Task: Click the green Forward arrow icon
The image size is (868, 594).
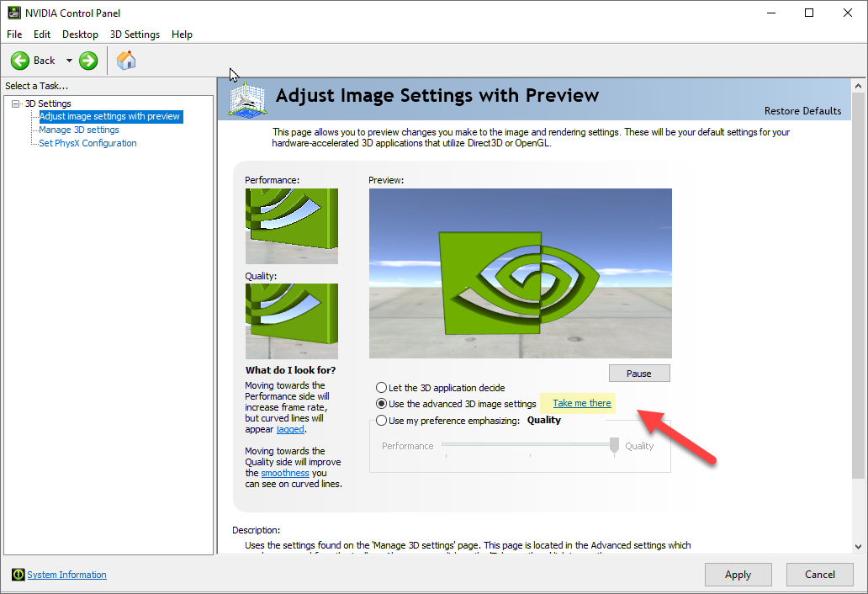Action: [x=88, y=61]
